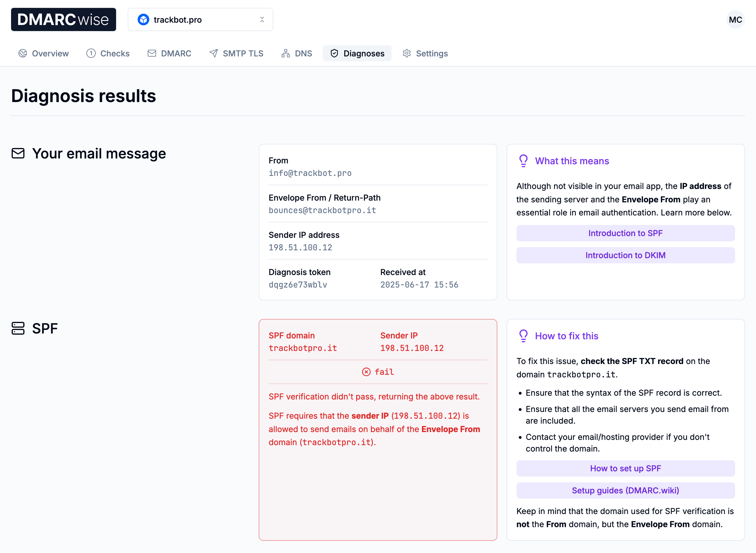Click the red fail cross icon
Screen dimensions: 756x553
click(x=366, y=372)
